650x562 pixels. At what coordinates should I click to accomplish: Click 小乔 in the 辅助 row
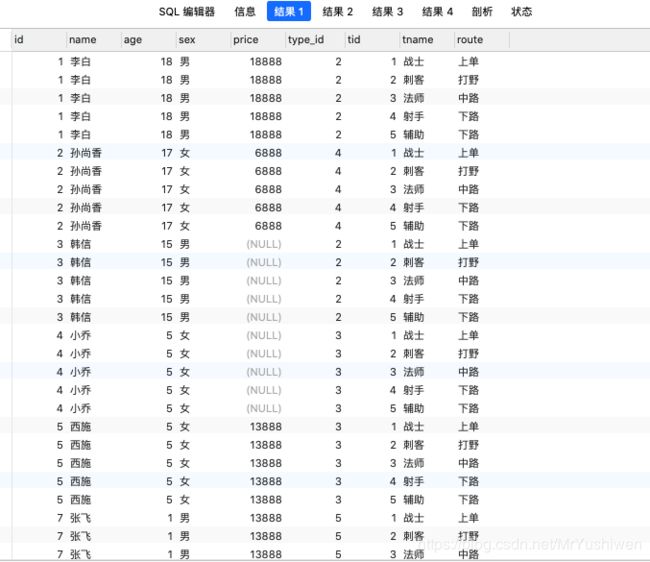(x=80, y=408)
